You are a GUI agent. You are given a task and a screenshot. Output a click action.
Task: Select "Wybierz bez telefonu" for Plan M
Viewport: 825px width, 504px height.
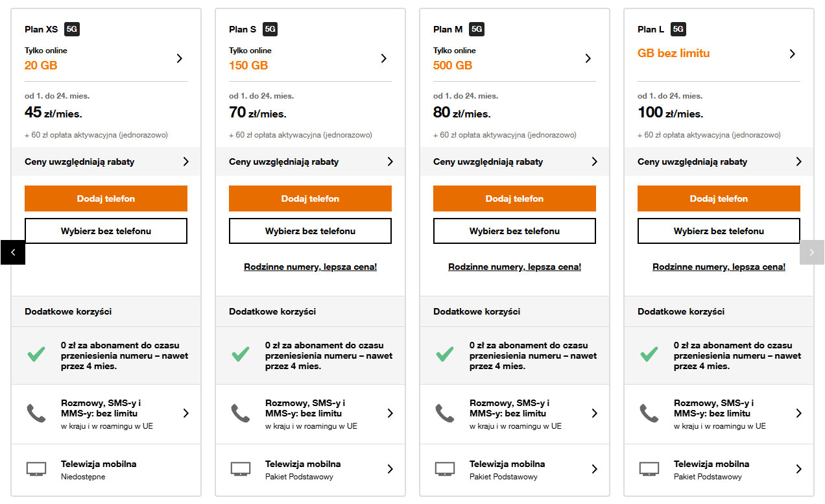click(514, 231)
